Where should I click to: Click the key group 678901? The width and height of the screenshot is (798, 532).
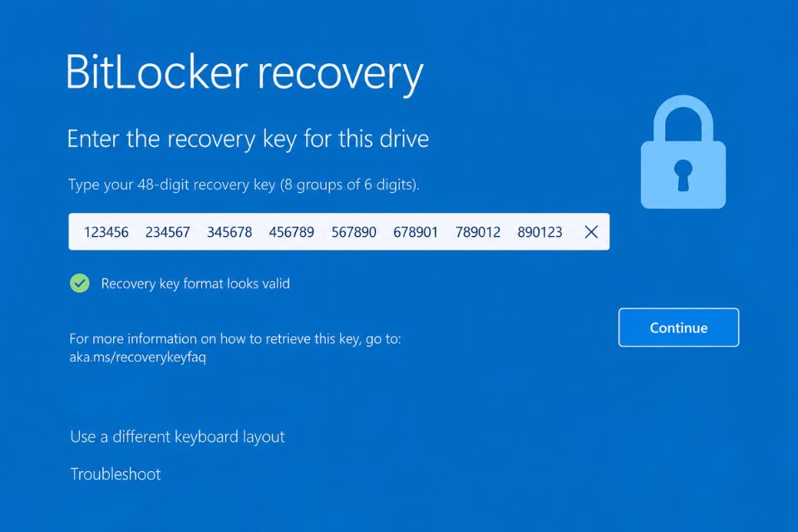[416, 232]
